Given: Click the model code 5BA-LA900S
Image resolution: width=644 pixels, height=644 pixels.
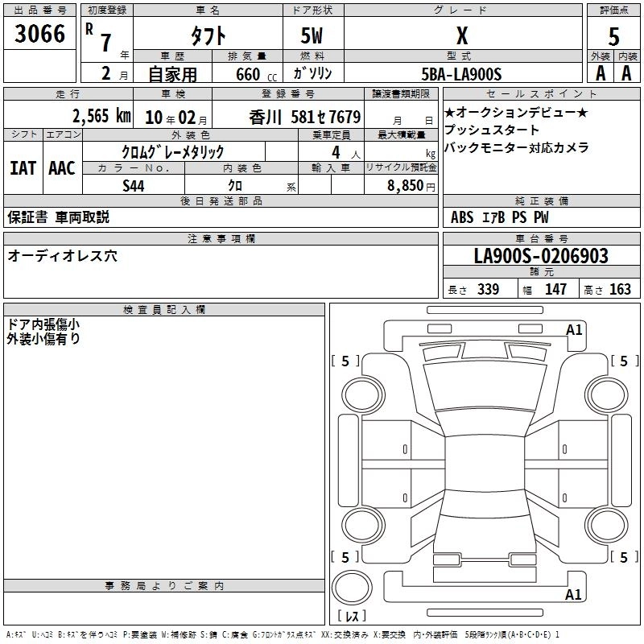Looking at the screenshot, I should pyautogui.click(x=461, y=74).
